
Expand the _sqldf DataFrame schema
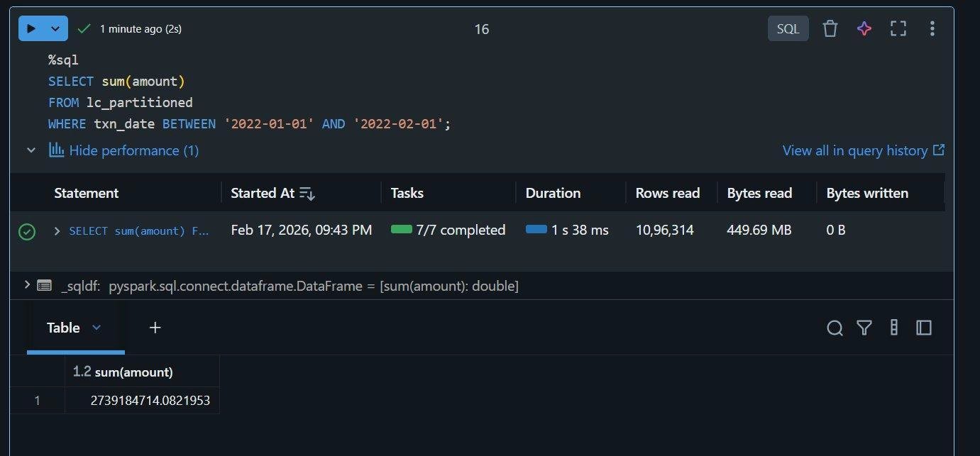click(x=27, y=285)
